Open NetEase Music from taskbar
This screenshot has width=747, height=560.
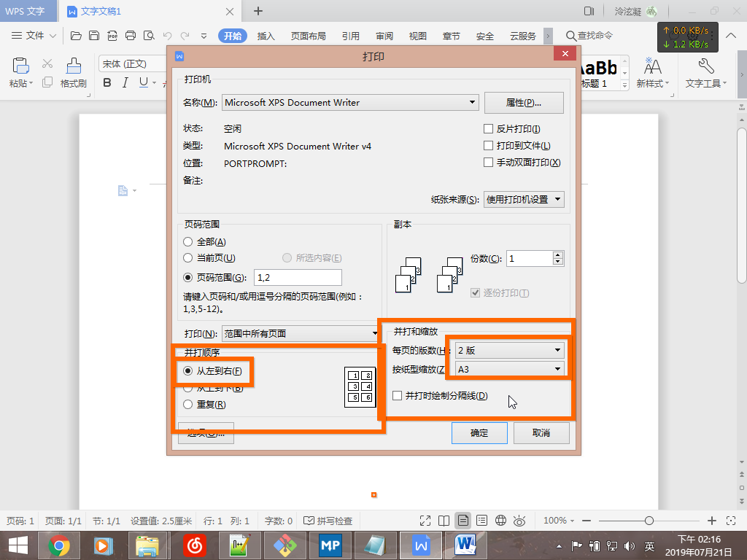[x=194, y=545]
